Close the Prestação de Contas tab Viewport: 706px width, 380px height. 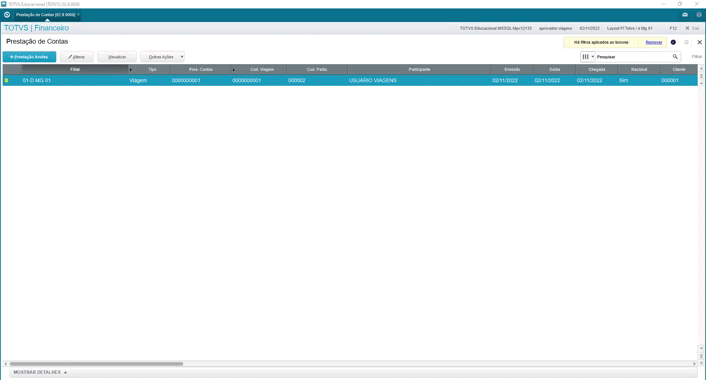click(x=78, y=14)
